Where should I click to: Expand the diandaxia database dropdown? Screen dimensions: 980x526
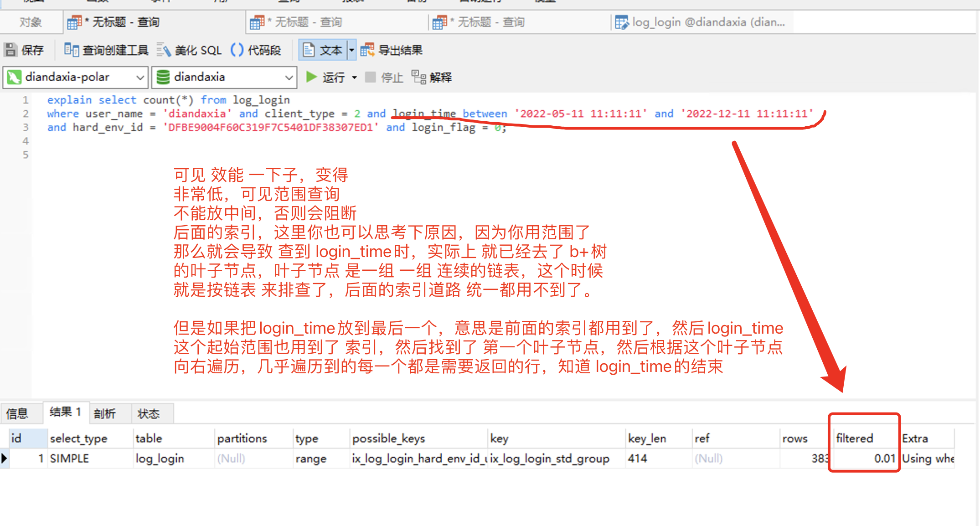click(x=289, y=77)
